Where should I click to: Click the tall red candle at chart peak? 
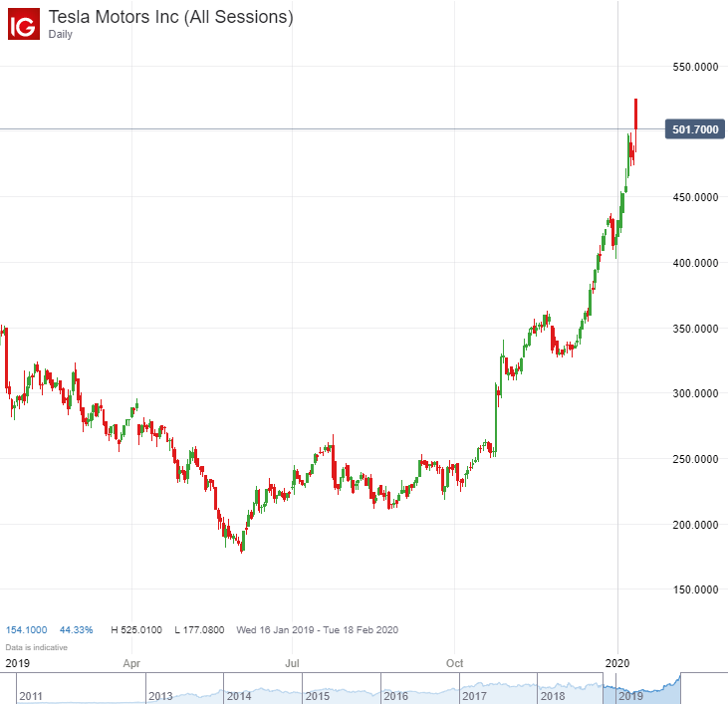coord(635,125)
